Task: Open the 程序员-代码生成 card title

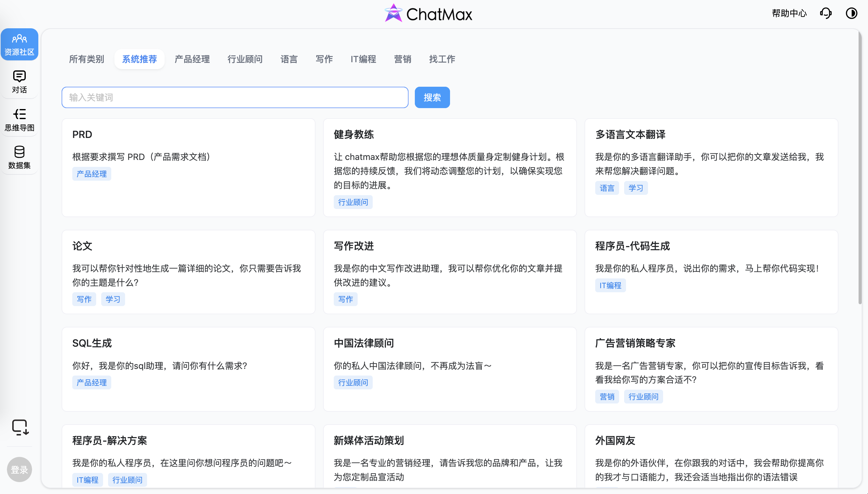Action: pyautogui.click(x=632, y=246)
